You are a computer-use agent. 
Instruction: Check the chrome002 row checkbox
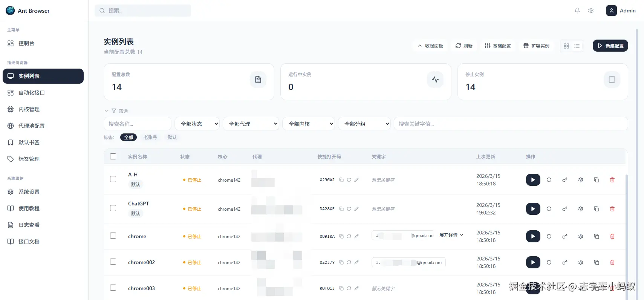click(113, 262)
